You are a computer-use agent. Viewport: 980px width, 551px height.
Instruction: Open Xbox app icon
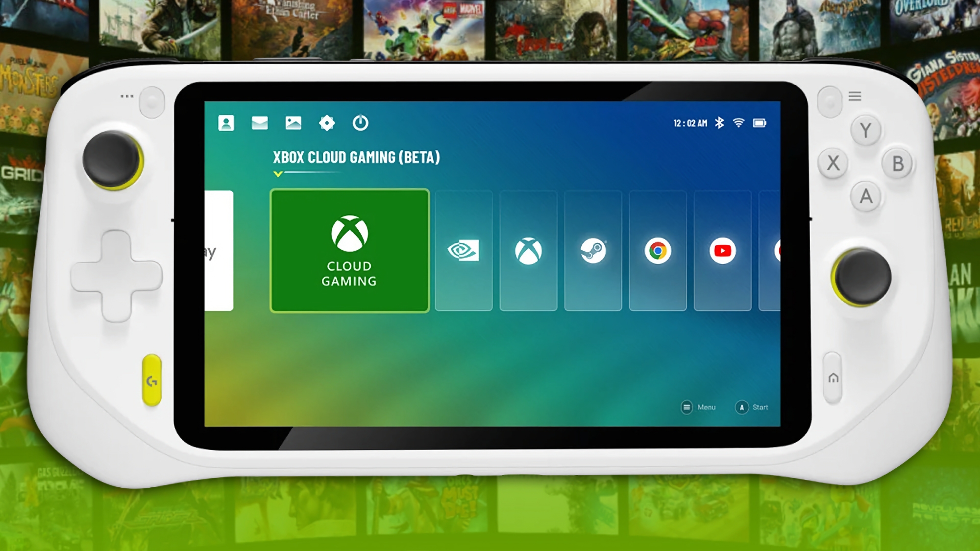click(528, 250)
